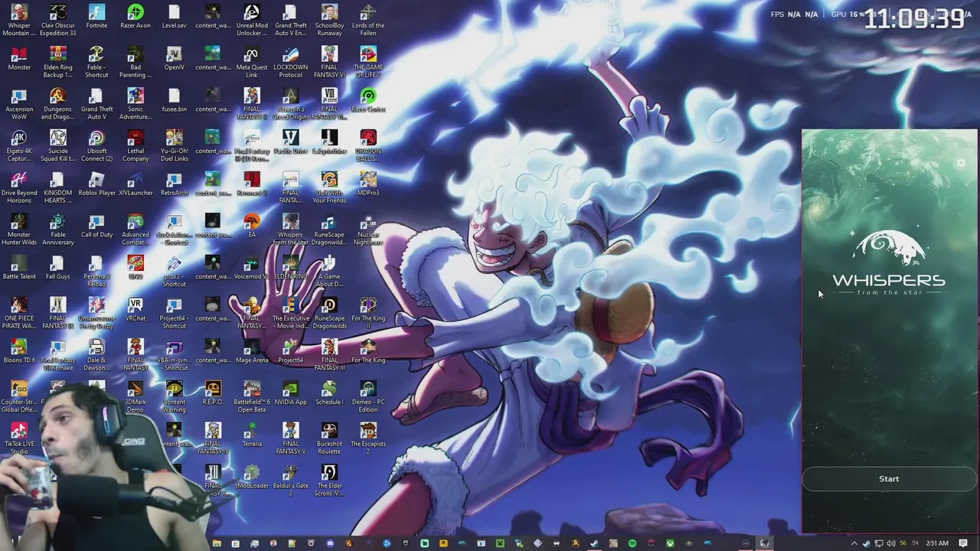Select the Assassin's Creed Origins icon
Image resolution: width=980 pixels, height=551 pixels.
coord(290,103)
